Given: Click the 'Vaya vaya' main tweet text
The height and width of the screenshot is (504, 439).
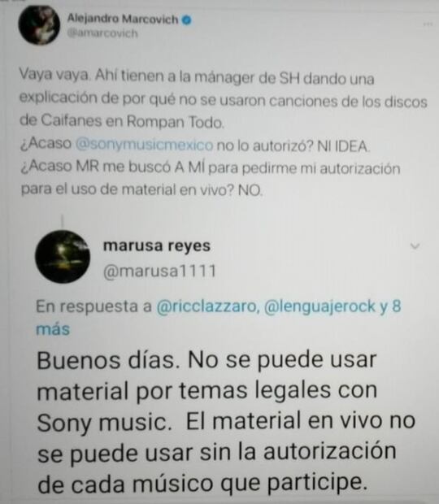Looking at the screenshot, I should [54, 75].
